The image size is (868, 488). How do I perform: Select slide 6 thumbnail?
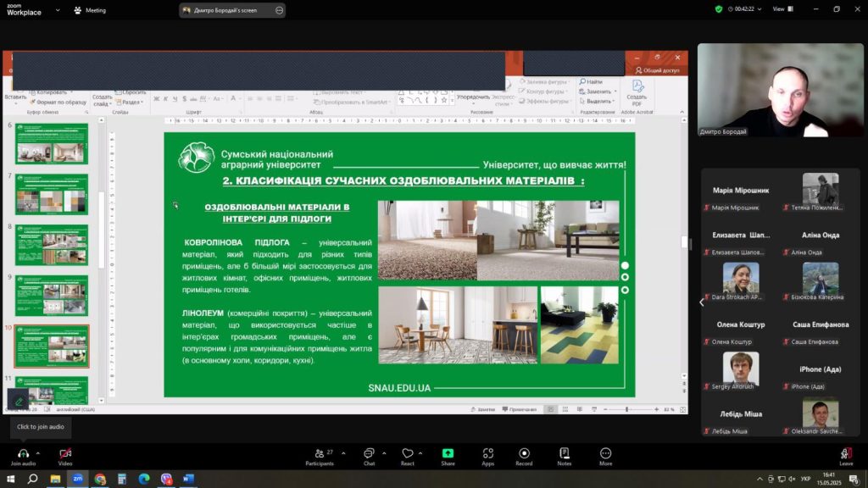tap(52, 143)
